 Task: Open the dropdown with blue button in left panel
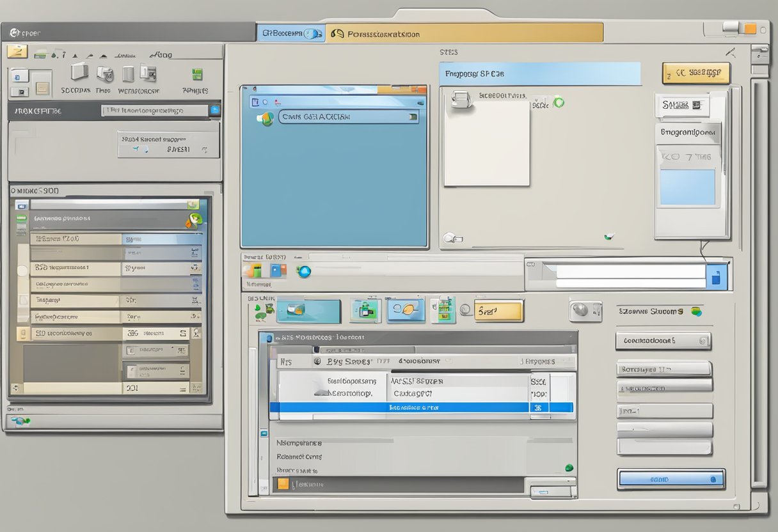[214, 111]
